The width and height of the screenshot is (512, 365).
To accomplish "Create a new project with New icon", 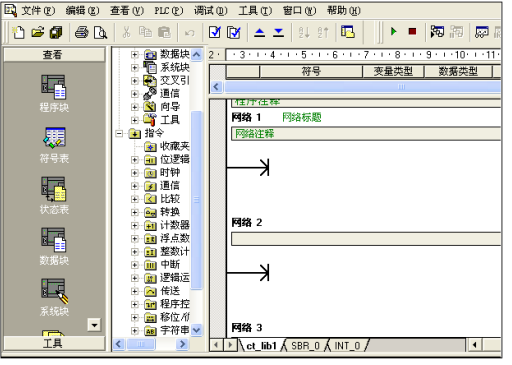I will [19, 32].
